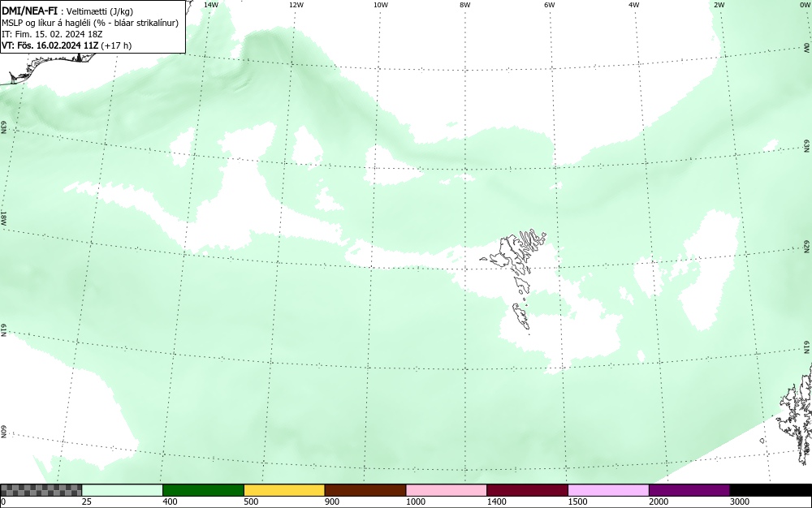Click the '12W' longitude label
The width and height of the screenshot is (812, 508).
click(x=296, y=4)
